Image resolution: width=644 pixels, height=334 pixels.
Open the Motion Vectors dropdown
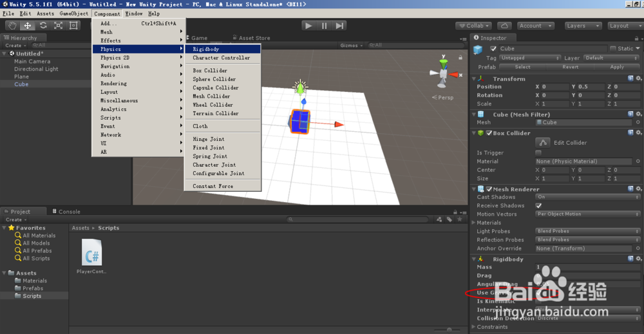[588, 214]
